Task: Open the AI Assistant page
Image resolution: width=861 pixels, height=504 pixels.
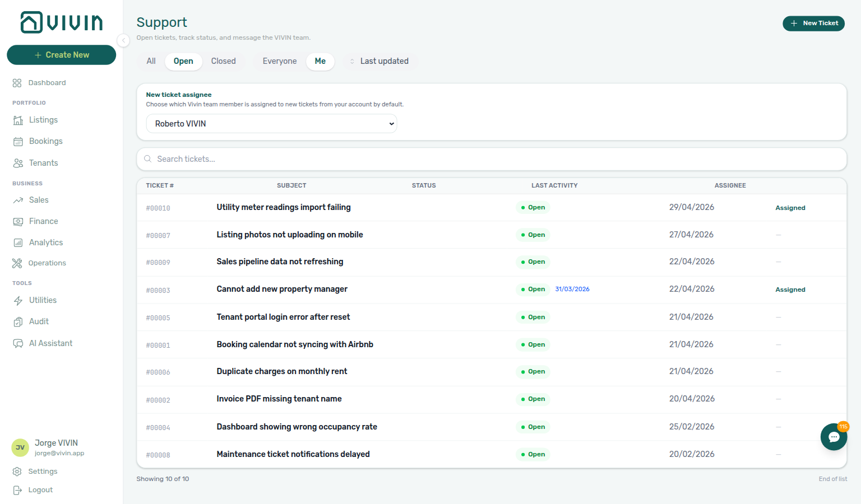Action: pos(51,343)
